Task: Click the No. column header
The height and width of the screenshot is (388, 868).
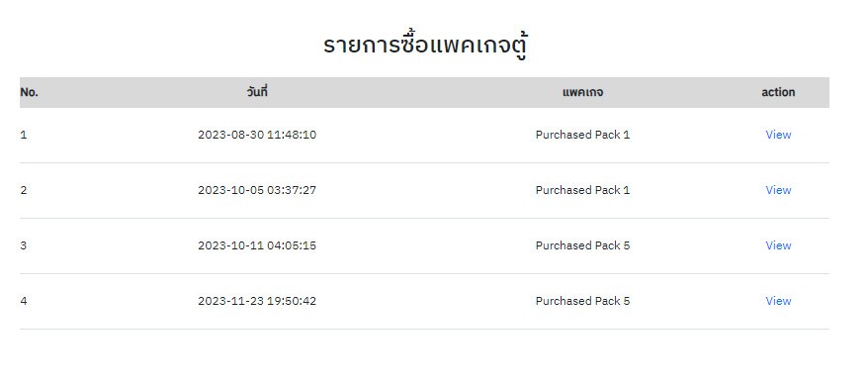Action: 29,92
